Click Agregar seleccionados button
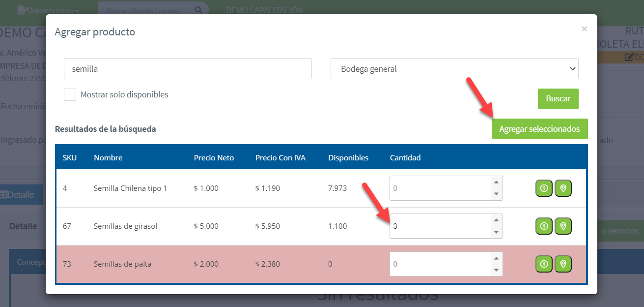Viewport: 644px width, 307px height. pos(539,129)
